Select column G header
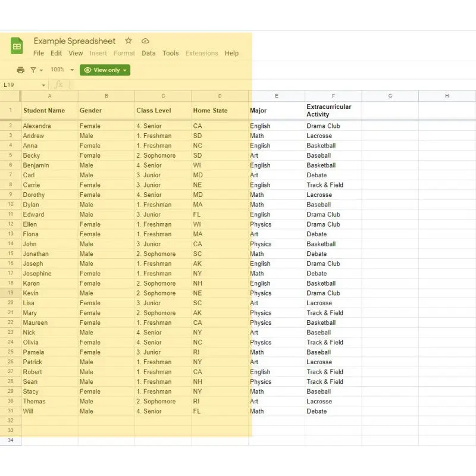This screenshot has width=476, height=476. pyautogui.click(x=390, y=96)
